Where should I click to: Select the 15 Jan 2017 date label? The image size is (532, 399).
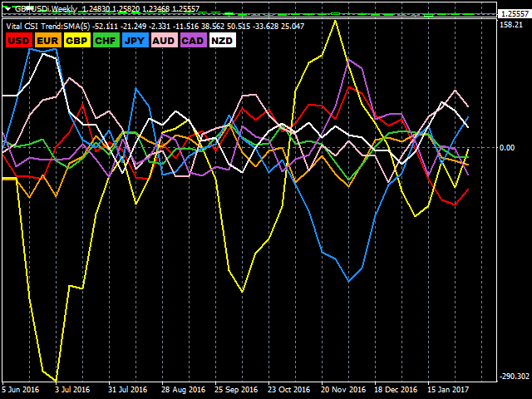pyautogui.click(x=448, y=390)
